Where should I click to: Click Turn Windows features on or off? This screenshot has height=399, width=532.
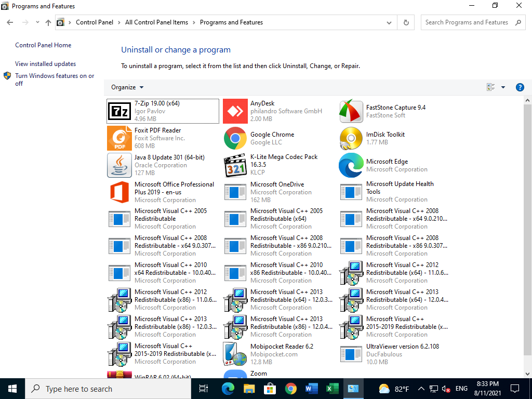55,79
